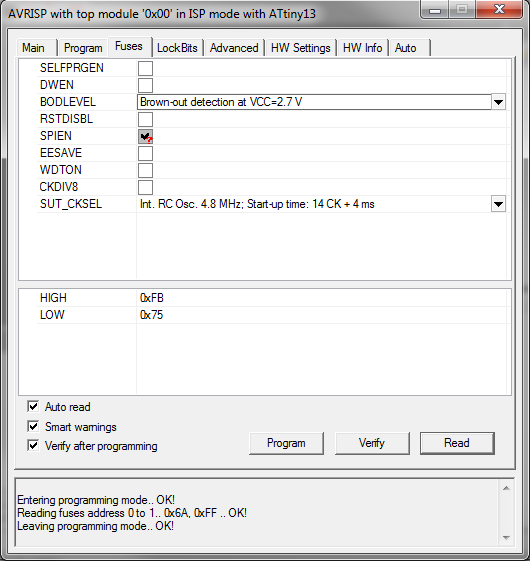Edit the HIGH fuse value 0xFB

click(x=152, y=298)
